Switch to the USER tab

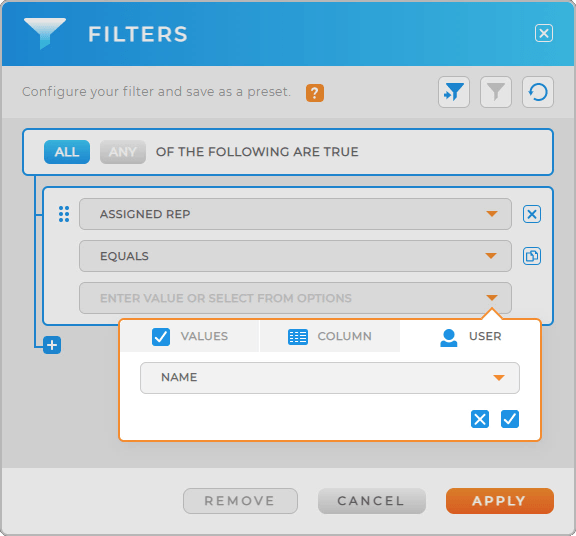coord(470,336)
